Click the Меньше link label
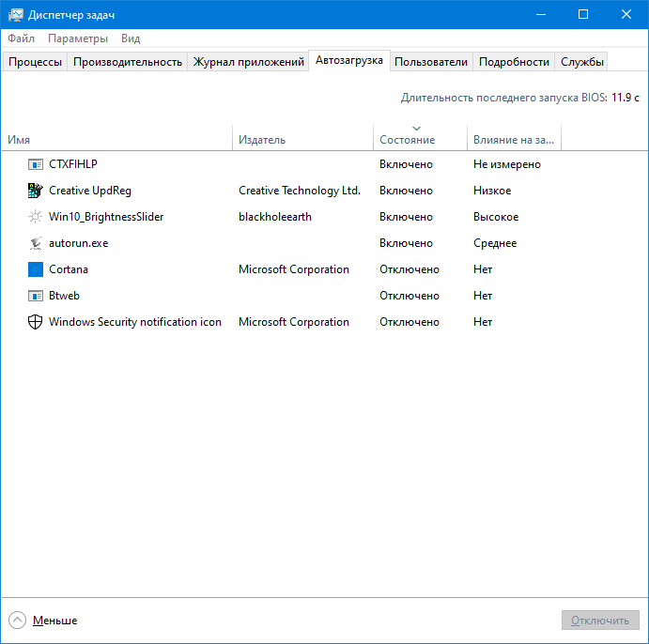Screen dimensions: 649x644 (55, 621)
